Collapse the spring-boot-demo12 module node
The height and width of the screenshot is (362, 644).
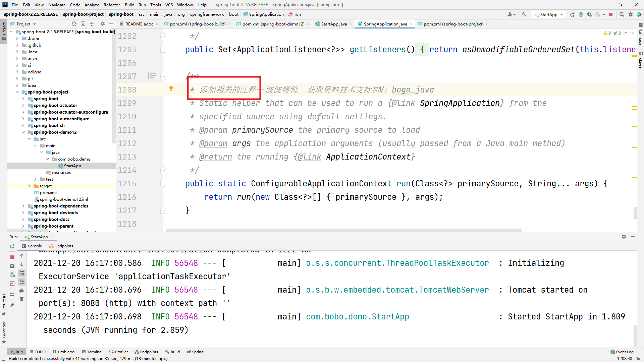23,132
